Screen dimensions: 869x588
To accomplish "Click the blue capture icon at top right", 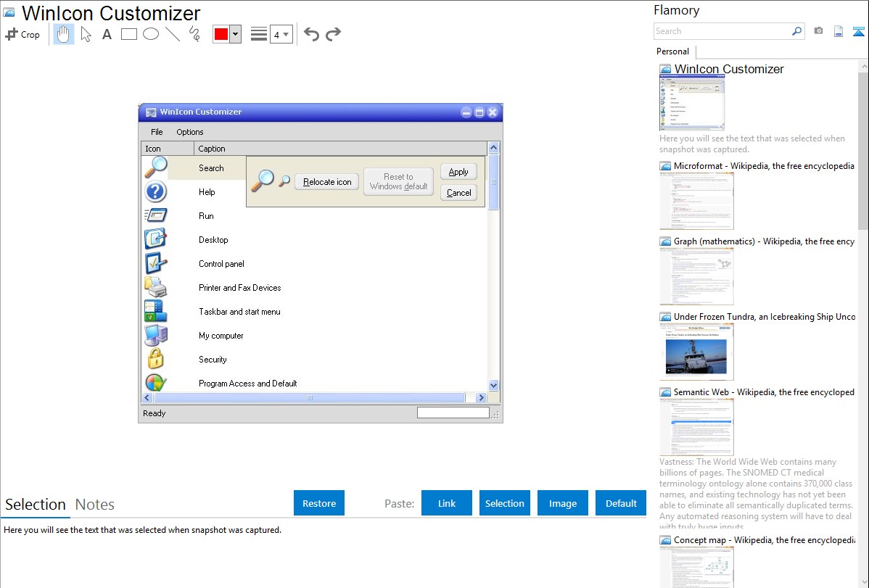I will tap(858, 31).
